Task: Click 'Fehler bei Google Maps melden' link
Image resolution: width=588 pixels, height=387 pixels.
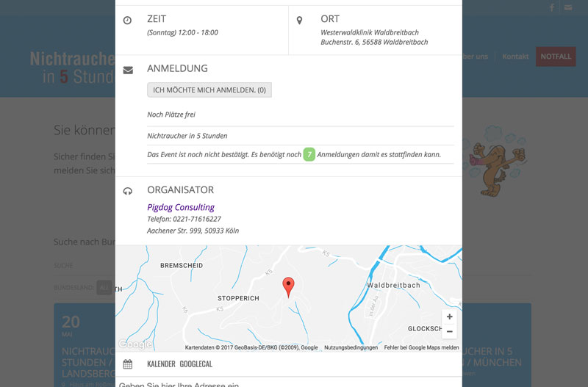Action: pos(421,347)
